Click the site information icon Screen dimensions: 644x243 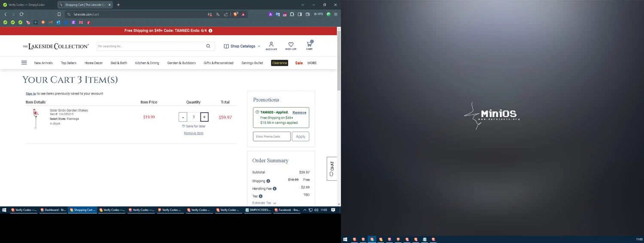tap(69, 14)
